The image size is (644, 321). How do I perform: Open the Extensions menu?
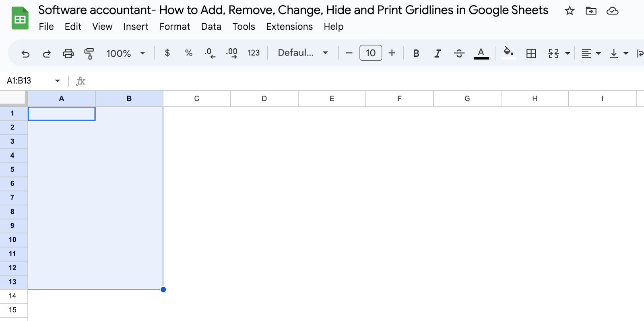click(x=289, y=27)
